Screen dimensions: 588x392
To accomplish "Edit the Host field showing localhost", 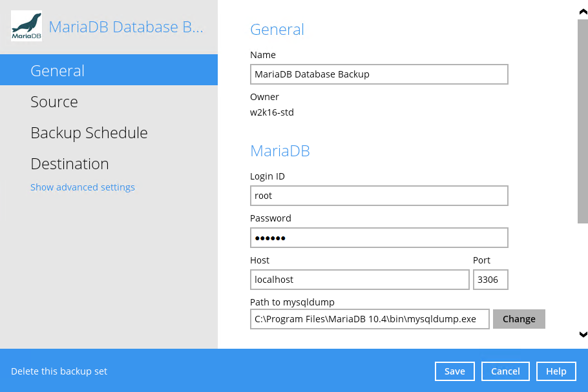I will click(360, 280).
